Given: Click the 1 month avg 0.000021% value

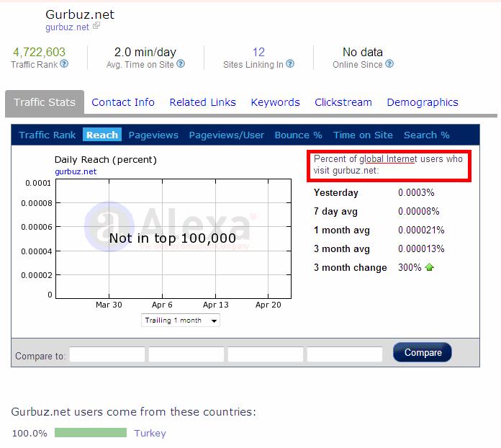Looking at the screenshot, I should coord(421,230).
